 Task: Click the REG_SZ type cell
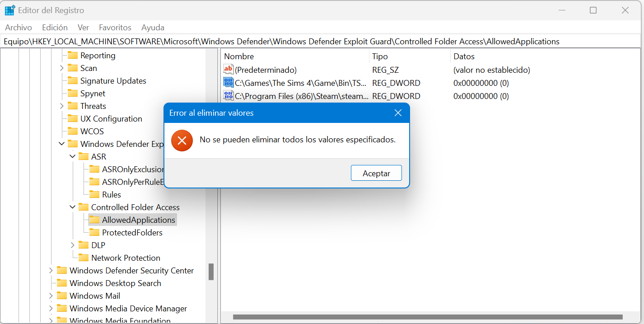pos(386,70)
